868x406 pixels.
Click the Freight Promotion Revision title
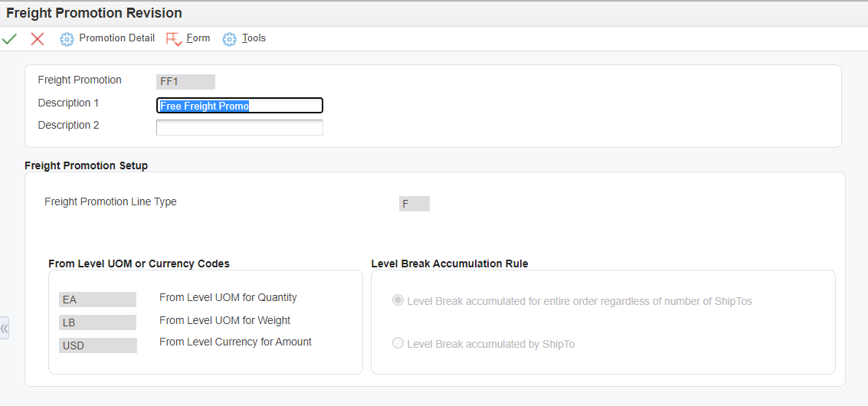coord(94,13)
